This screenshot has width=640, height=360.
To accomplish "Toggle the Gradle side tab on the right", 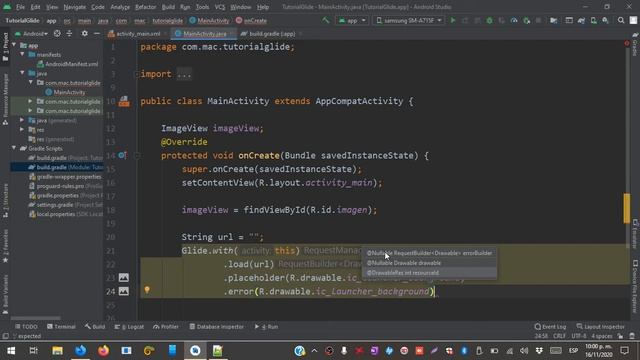I will click(x=635, y=45).
